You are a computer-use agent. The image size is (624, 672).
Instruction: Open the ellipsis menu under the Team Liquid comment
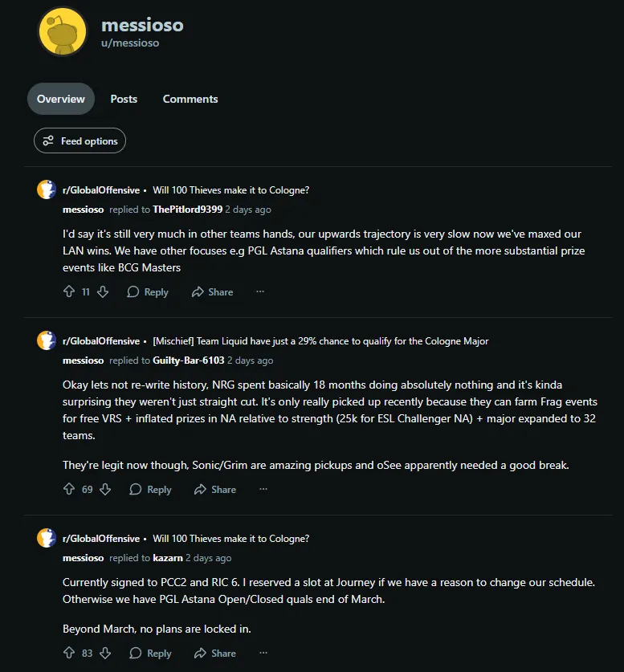[263, 489]
